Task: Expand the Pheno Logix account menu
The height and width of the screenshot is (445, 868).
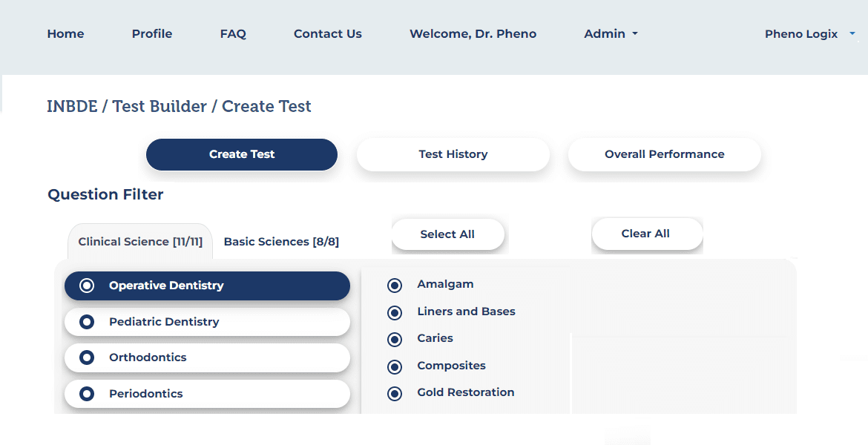Action: (809, 33)
